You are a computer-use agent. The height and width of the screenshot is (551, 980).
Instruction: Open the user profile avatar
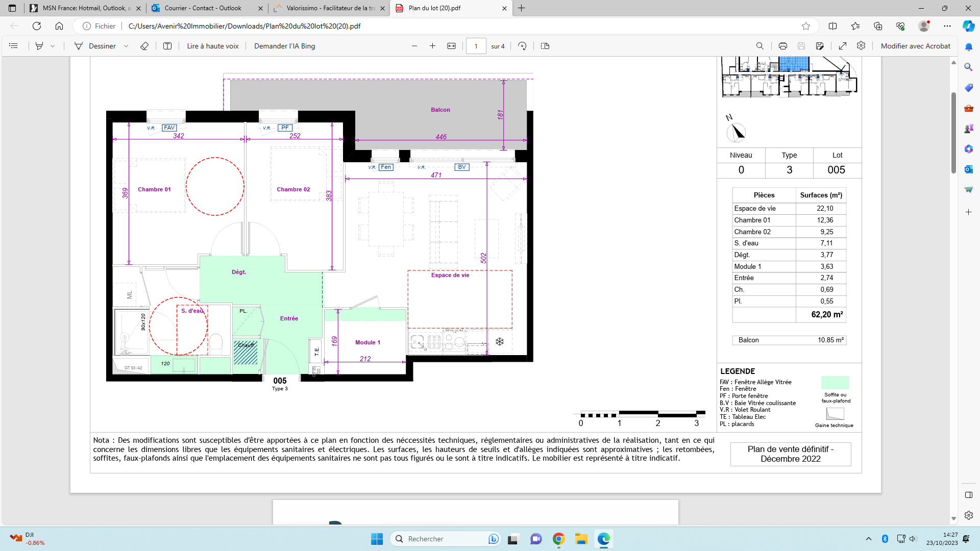[x=924, y=26]
